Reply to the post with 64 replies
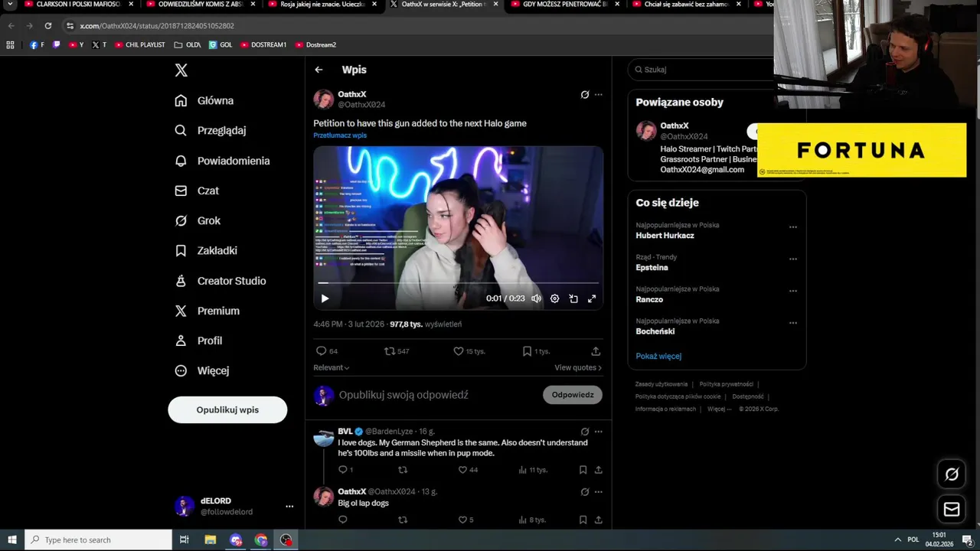 click(327, 351)
